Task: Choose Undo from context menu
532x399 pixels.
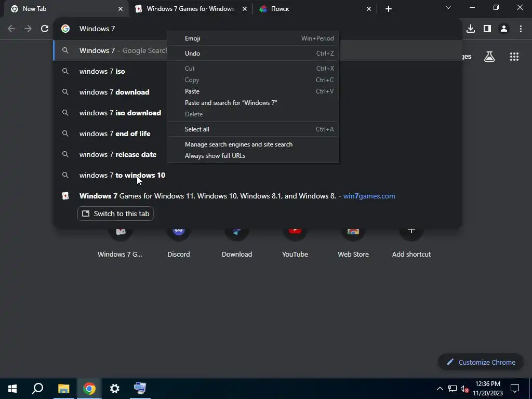Action: pos(253,54)
